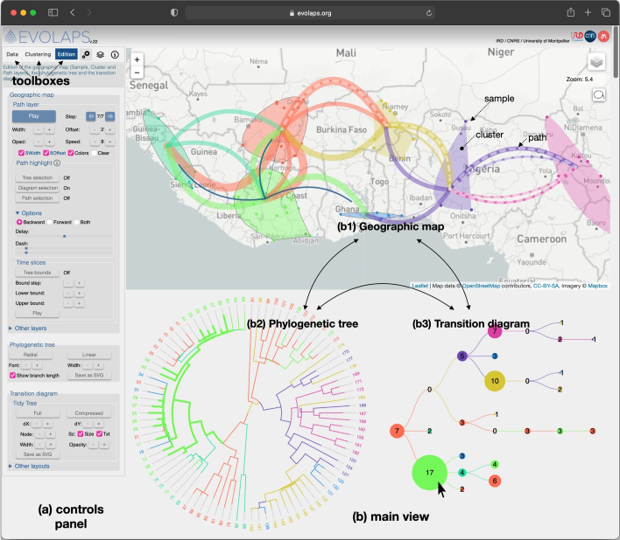
Task: Toggle Show branch length checkbox
Action: pos(13,375)
